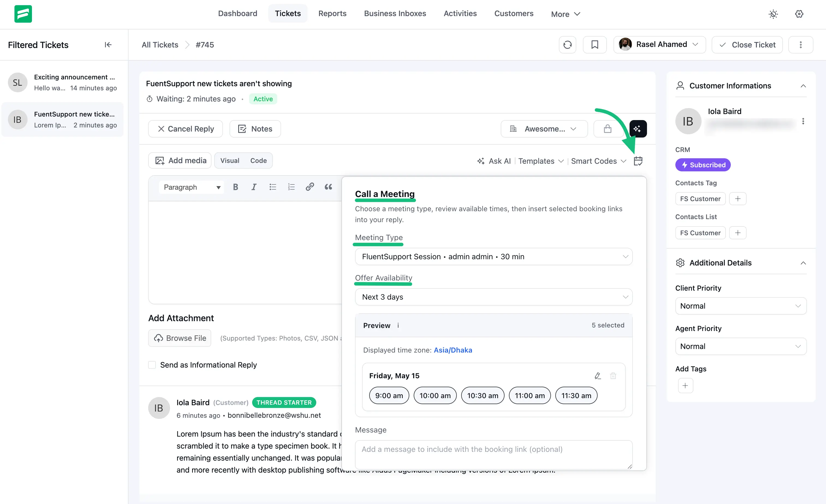Open the Activities tab
Viewport: 826px width, 504px height.
[460, 13]
